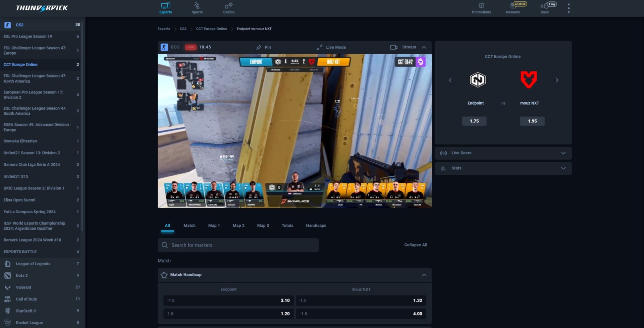
Task: Click Collapse All markets
Action: [416, 245]
